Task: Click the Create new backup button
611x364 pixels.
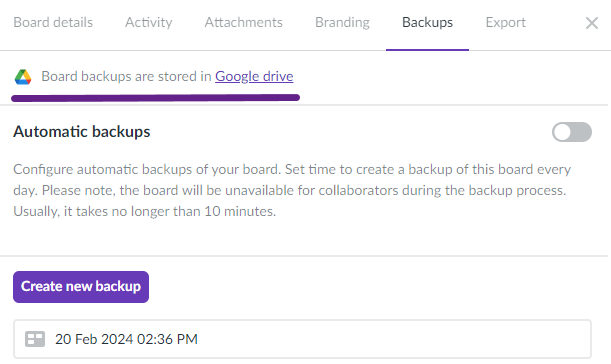Action: (81, 287)
